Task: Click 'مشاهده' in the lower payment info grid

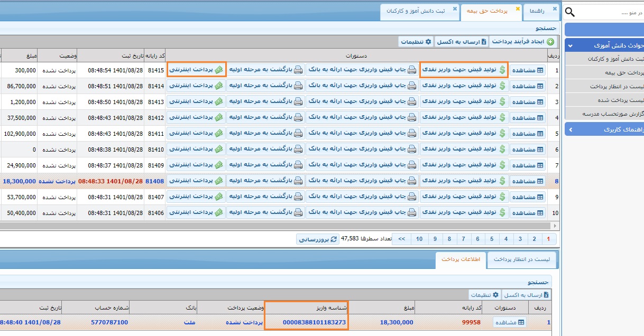Action: (x=510, y=322)
